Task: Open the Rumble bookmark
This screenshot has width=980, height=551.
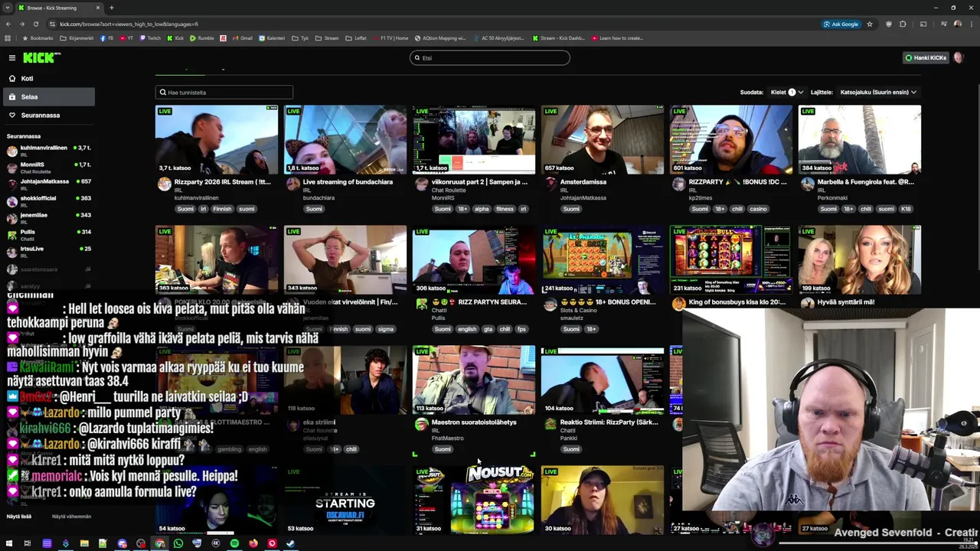Action: (x=202, y=37)
